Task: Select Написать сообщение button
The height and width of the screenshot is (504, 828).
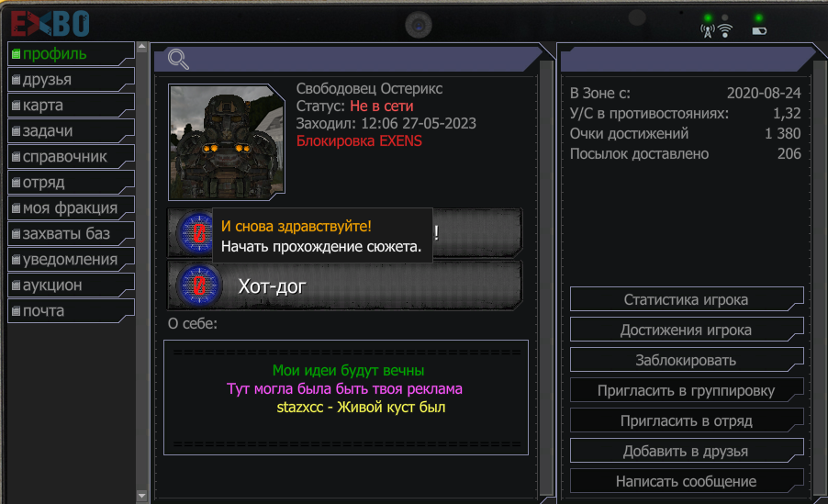Action: [x=687, y=481]
